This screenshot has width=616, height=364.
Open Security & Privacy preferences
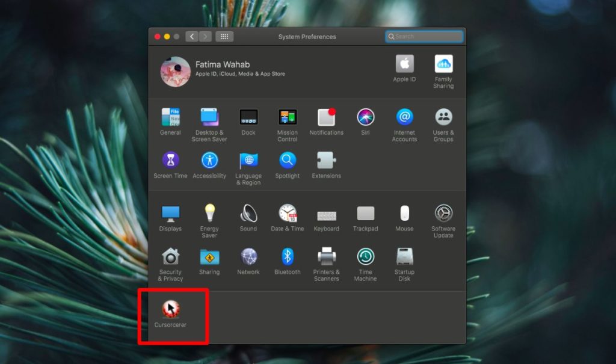pyautogui.click(x=170, y=258)
